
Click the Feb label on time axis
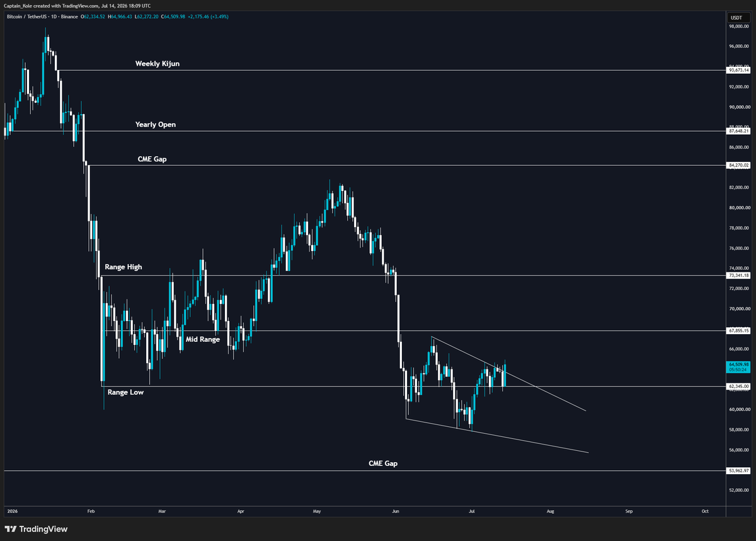pos(90,510)
